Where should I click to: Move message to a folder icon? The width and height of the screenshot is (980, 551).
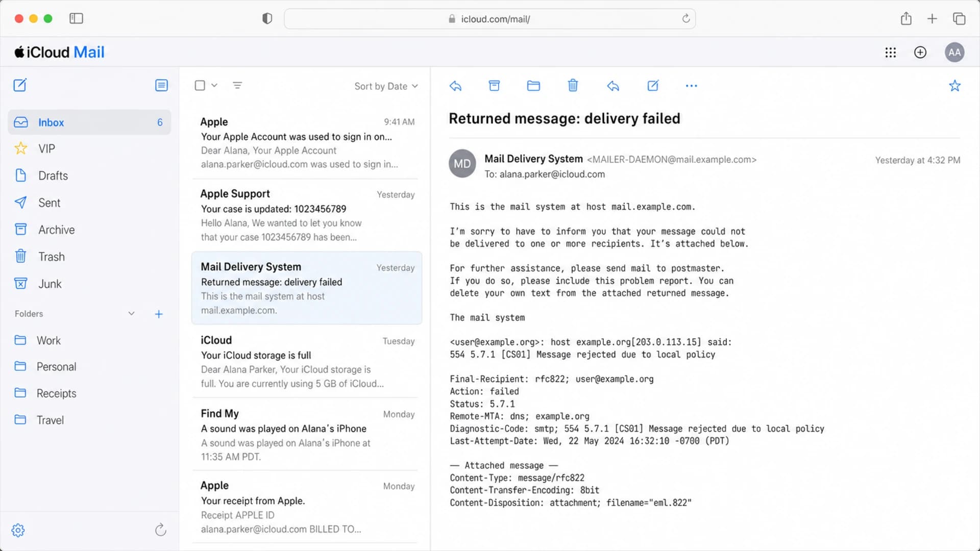point(533,86)
